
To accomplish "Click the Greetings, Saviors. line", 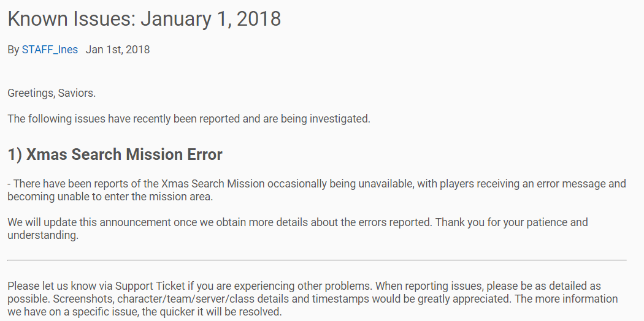I will [x=52, y=94].
